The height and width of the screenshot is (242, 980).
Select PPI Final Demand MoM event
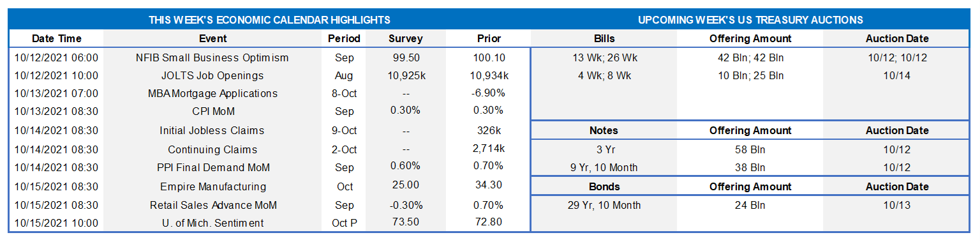click(x=212, y=167)
